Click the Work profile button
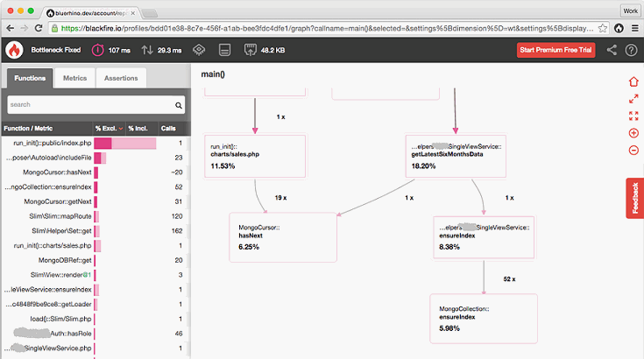Viewport: 644px width, 359px height. click(x=631, y=11)
